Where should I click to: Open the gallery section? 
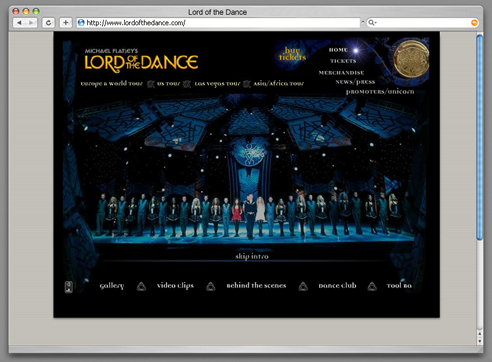112,286
